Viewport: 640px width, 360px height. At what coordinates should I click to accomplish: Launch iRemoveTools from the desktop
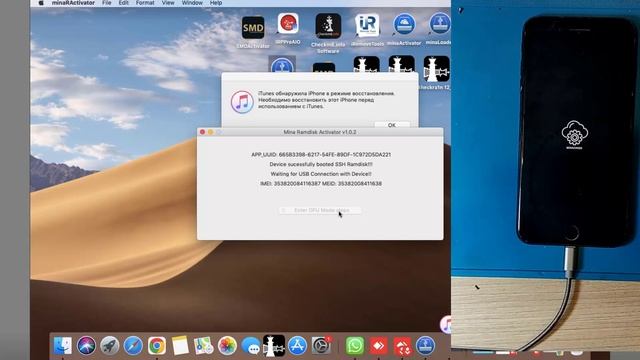(x=367, y=25)
